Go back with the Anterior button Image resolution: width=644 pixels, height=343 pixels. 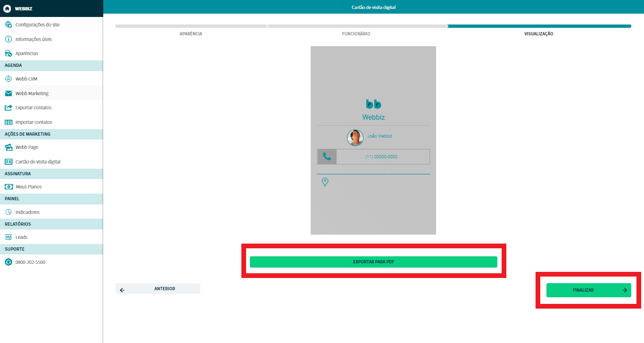pos(158,289)
